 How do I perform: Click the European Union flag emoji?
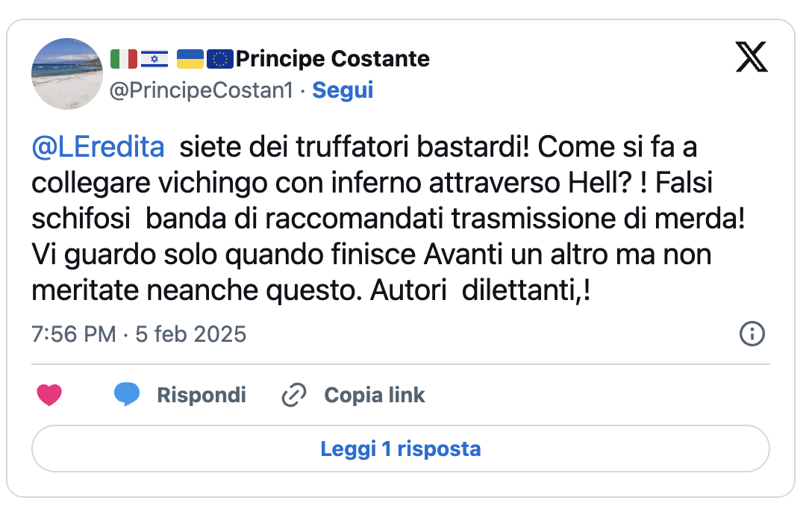[x=220, y=59]
